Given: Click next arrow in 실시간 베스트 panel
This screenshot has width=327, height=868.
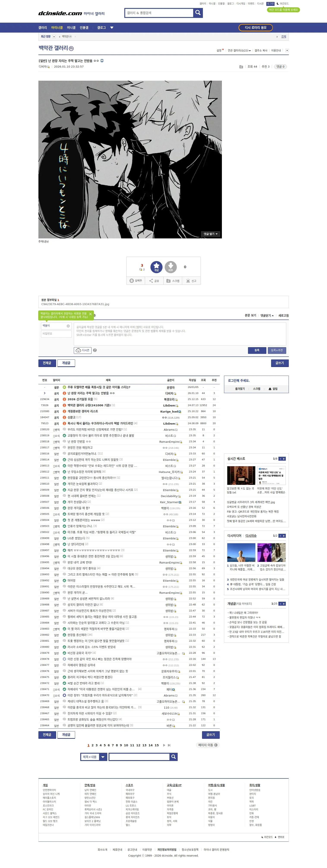Looking at the screenshot, I should [x=284, y=459].
